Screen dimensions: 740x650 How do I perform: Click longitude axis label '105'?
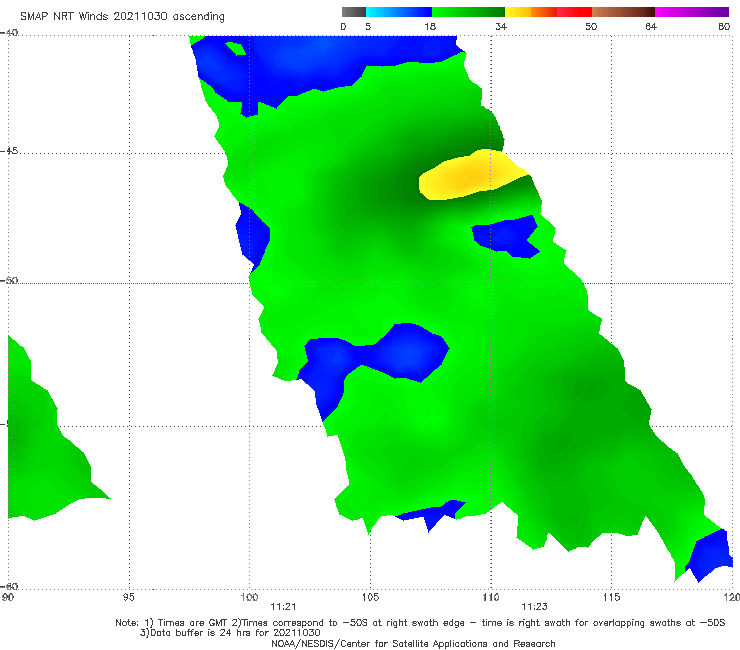[370, 597]
